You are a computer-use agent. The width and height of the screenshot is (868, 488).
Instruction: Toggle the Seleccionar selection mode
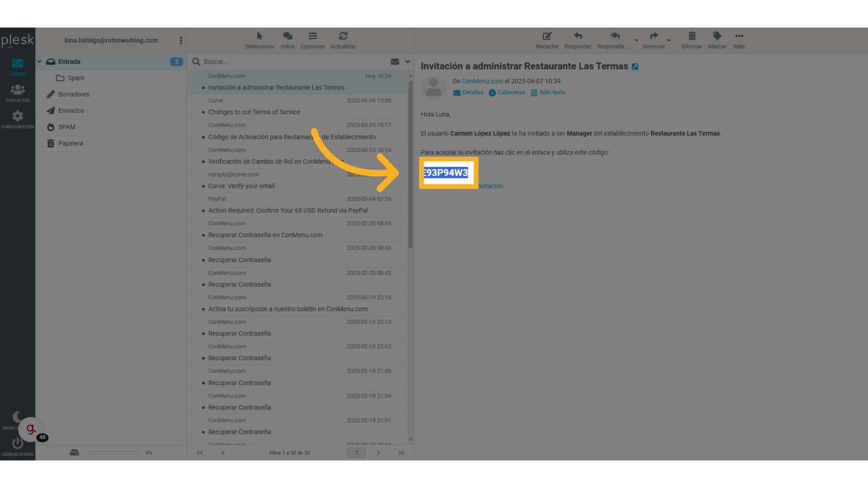tap(259, 36)
